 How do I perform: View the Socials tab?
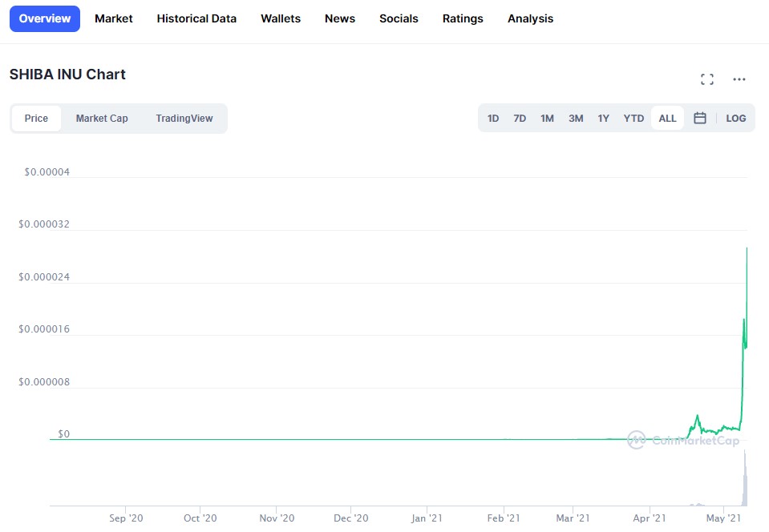tap(399, 18)
